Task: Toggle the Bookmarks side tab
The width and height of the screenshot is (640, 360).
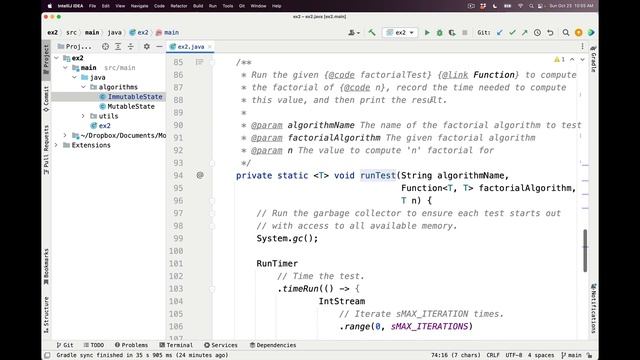Action: coord(46,267)
